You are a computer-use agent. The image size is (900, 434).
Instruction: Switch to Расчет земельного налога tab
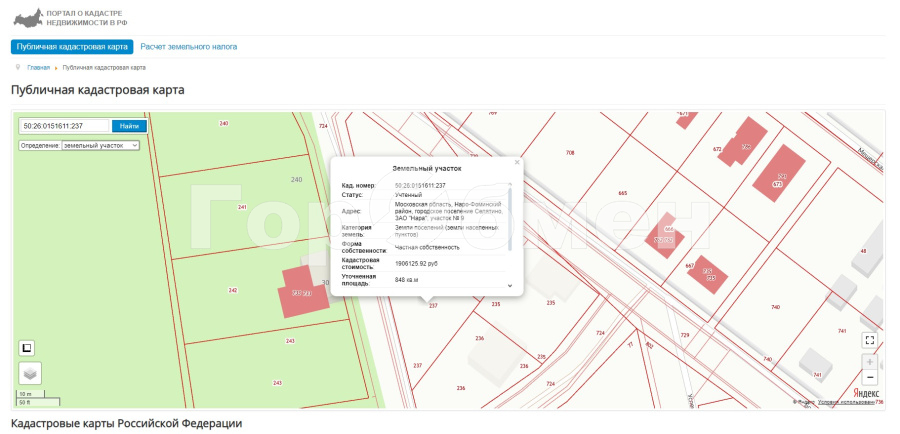[x=189, y=47]
